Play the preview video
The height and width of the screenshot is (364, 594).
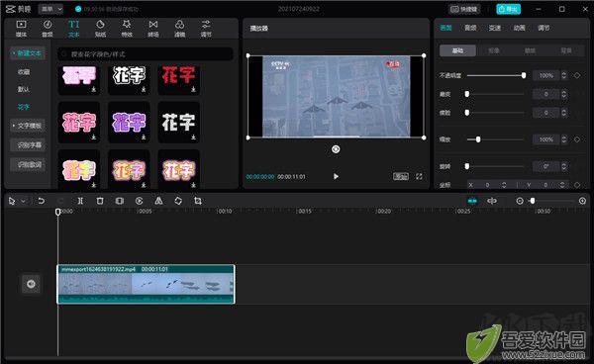pos(336,176)
